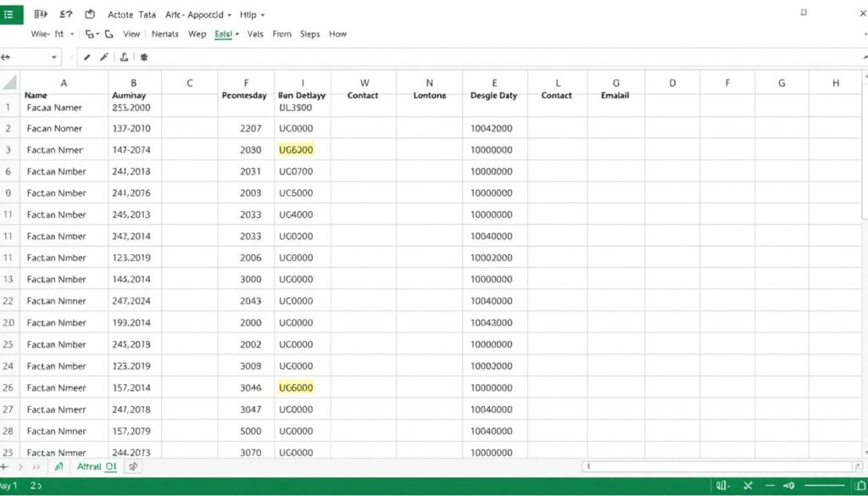Click the restore window icon at top right

coord(804,12)
